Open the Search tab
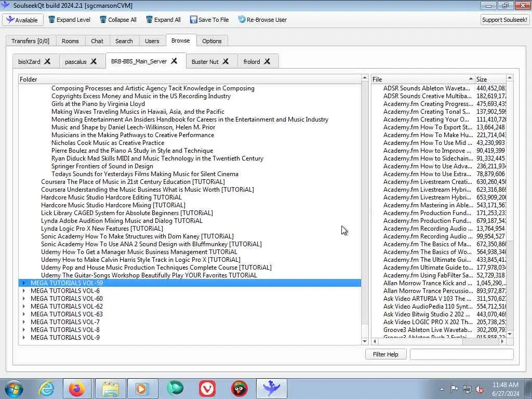The image size is (532, 399). pos(124,41)
